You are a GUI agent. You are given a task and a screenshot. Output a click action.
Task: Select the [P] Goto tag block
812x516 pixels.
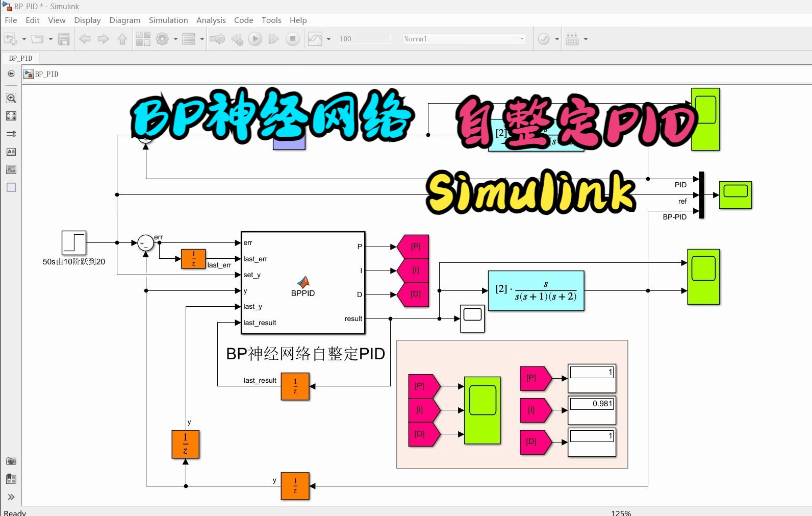tap(413, 247)
